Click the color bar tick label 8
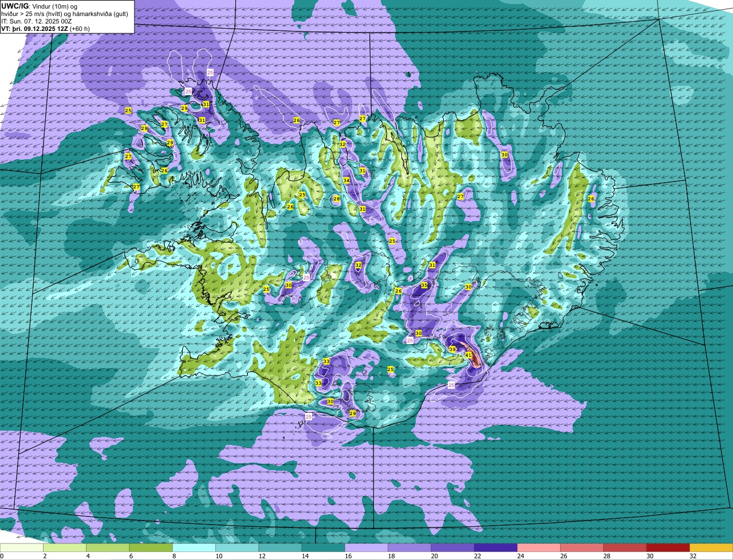Viewport: 733px width, 560px height. pos(173,556)
